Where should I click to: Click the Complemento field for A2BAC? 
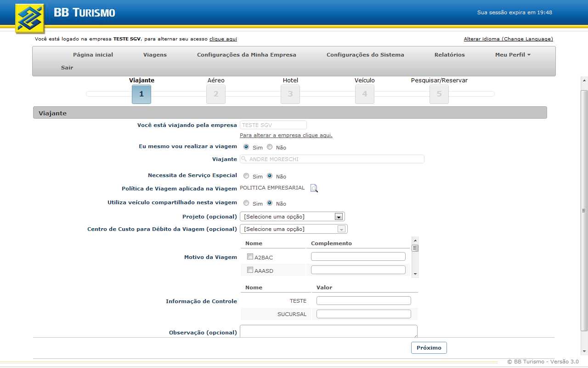click(358, 257)
